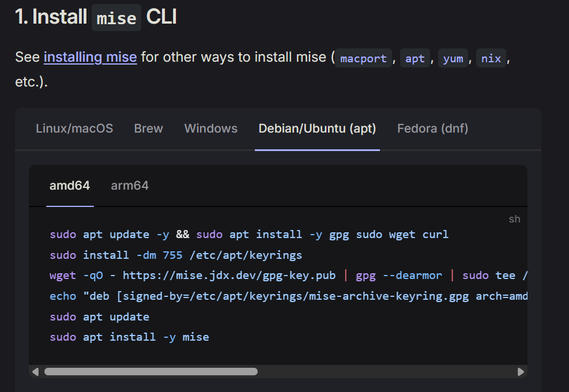The width and height of the screenshot is (569, 392).
Task: Switch to the arm64 architecture tab
Action: click(130, 186)
